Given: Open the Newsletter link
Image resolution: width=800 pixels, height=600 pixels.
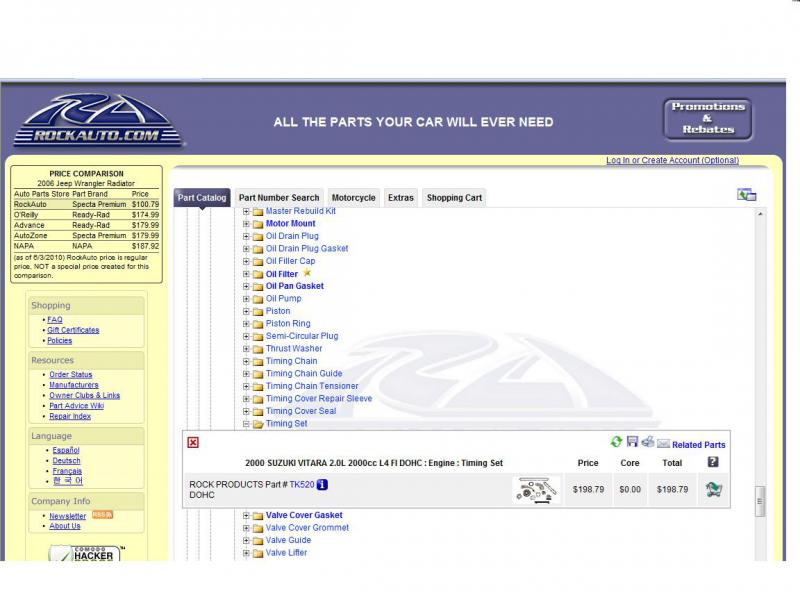Looking at the screenshot, I should [67, 516].
